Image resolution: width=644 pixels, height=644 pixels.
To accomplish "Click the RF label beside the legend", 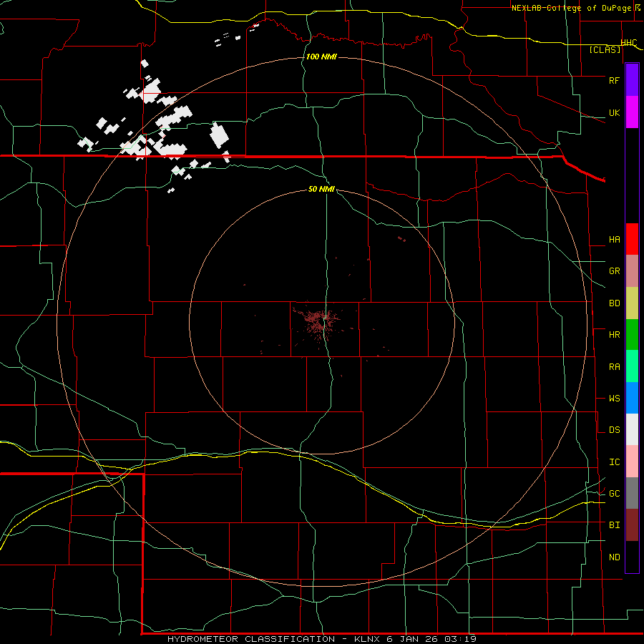I will click(614, 80).
